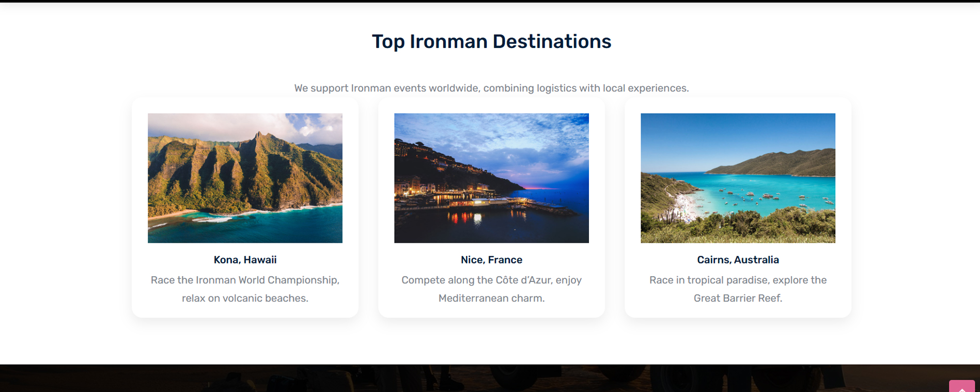Click the Top Ironman Destinations heading

[491, 41]
